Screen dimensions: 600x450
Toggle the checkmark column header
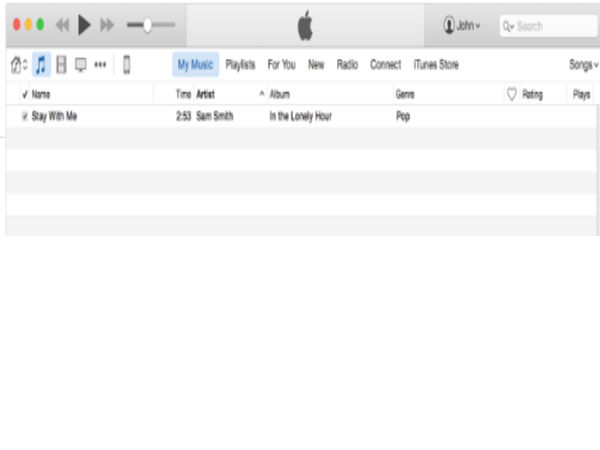[25, 94]
